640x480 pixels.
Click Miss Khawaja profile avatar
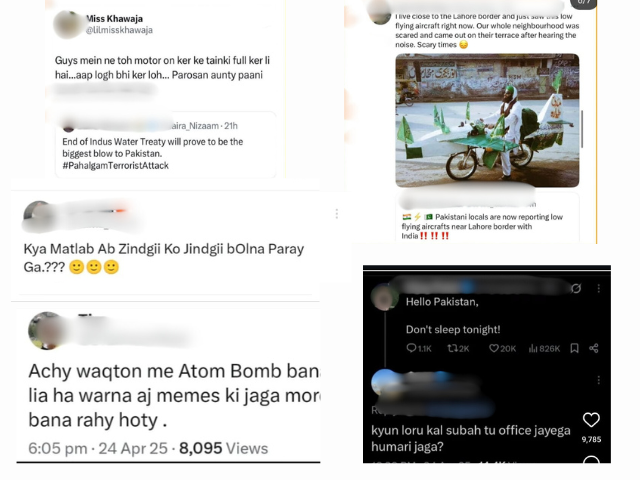point(67,24)
